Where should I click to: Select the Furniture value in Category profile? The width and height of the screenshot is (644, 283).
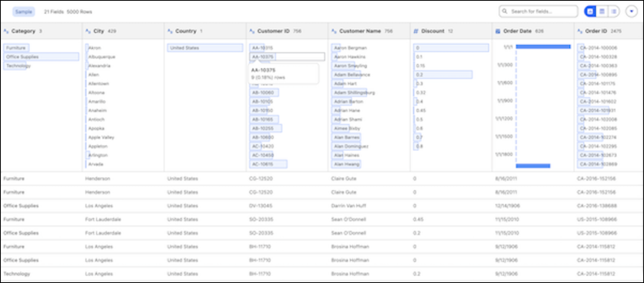click(x=16, y=48)
